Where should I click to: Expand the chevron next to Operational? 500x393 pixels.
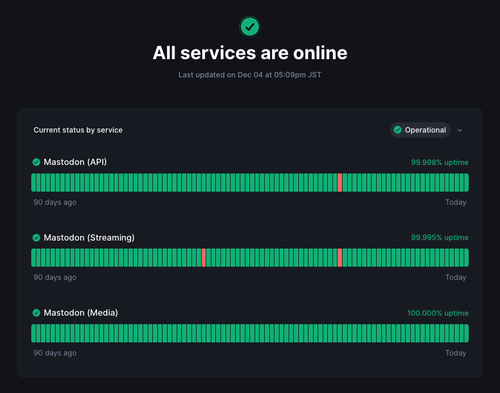pyautogui.click(x=460, y=130)
